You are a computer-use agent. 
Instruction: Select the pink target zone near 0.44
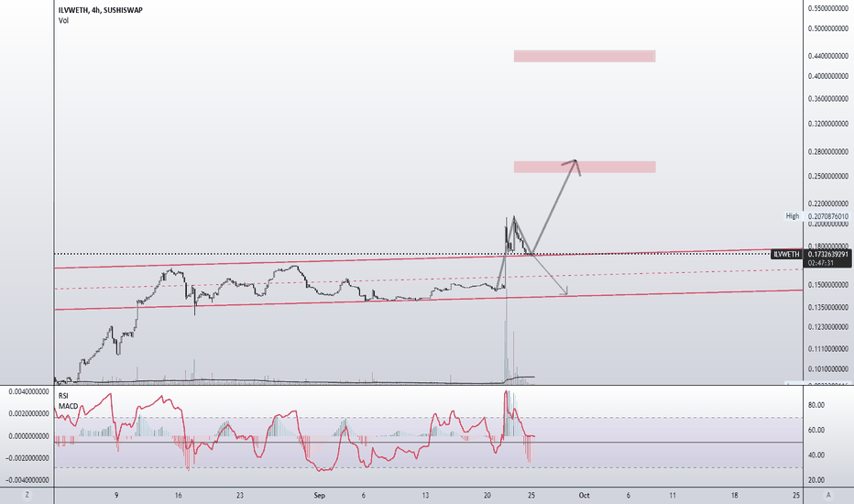point(585,56)
